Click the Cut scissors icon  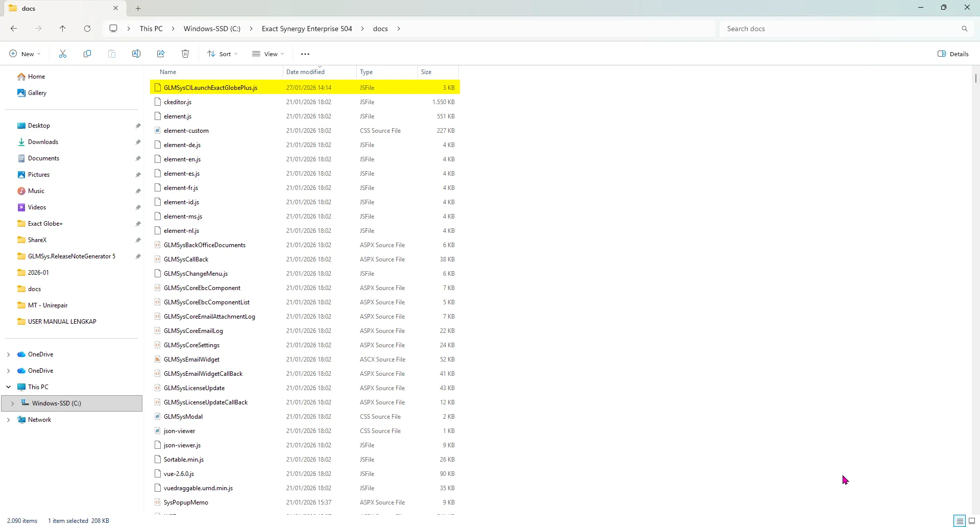point(63,54)
